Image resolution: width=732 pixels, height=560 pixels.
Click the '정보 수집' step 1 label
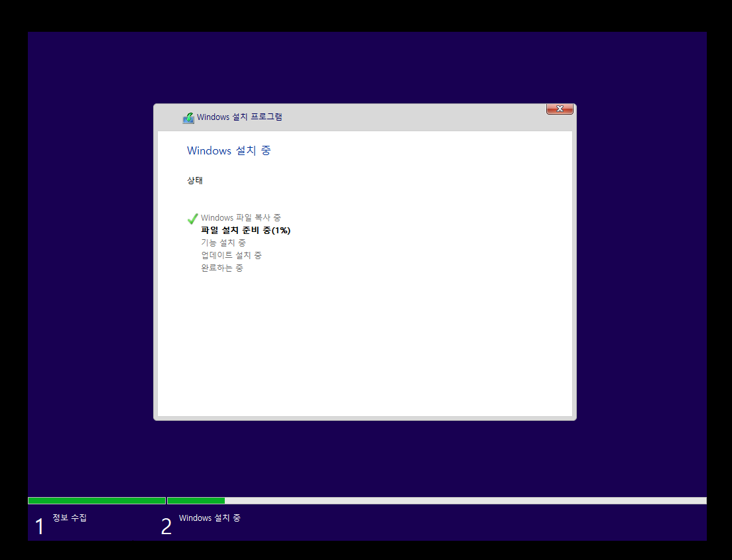[70, 518]
